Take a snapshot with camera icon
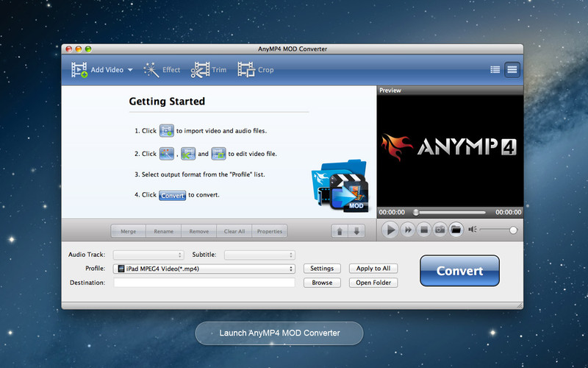This screenshot has height=368, width=588. (440, 230)
